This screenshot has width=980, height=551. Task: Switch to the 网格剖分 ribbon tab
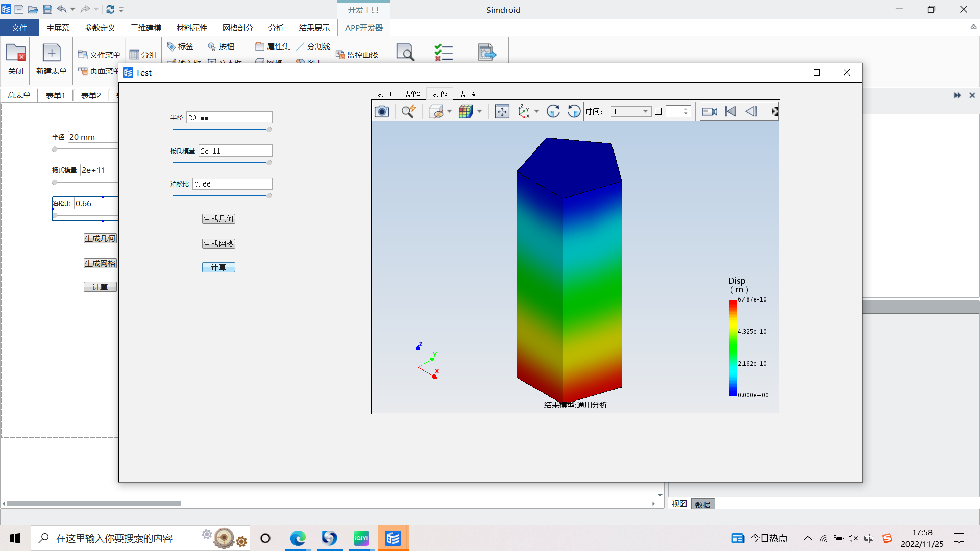pyautogui.click(x=238, y=28)
